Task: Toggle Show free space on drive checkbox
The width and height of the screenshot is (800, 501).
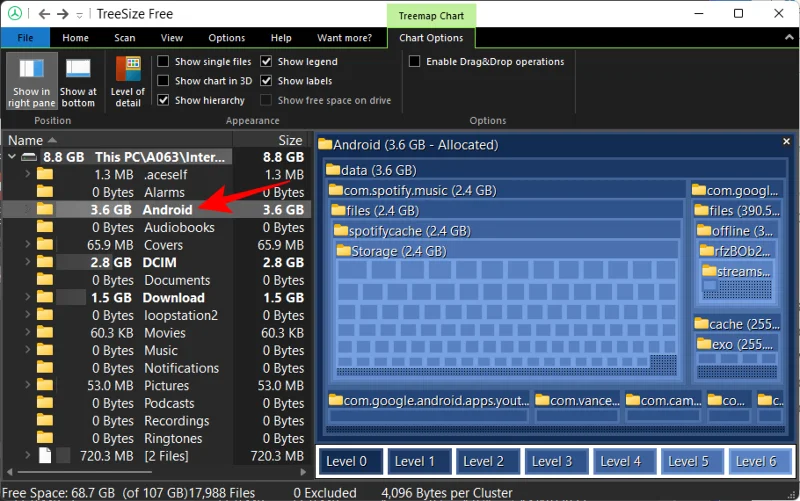Action: [x=266, y=100]
